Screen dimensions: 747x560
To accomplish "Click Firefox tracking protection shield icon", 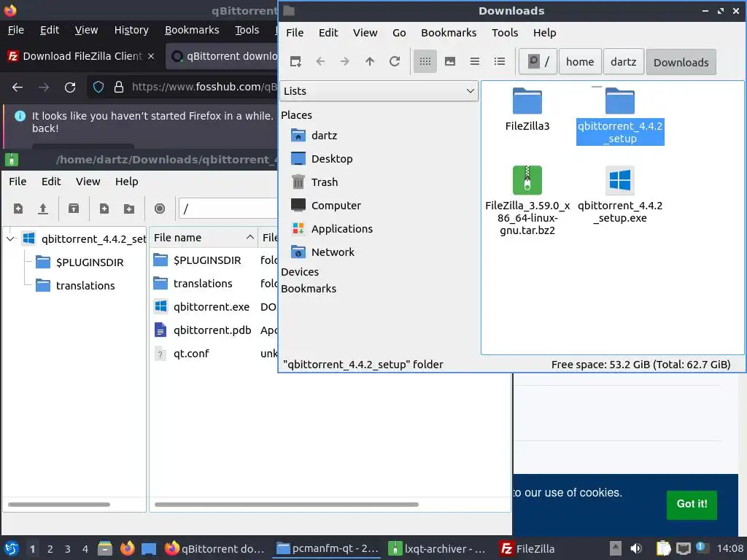I will pyautogui.click(x=98, y=87).
